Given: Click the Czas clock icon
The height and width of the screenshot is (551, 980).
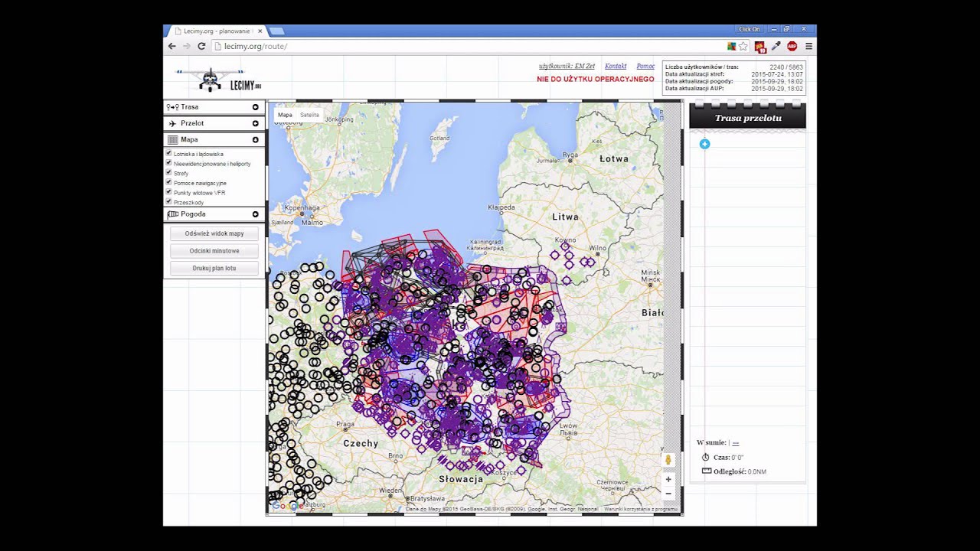Looking at the screenshot, I should pyautogui.click(x=706, y=457).
